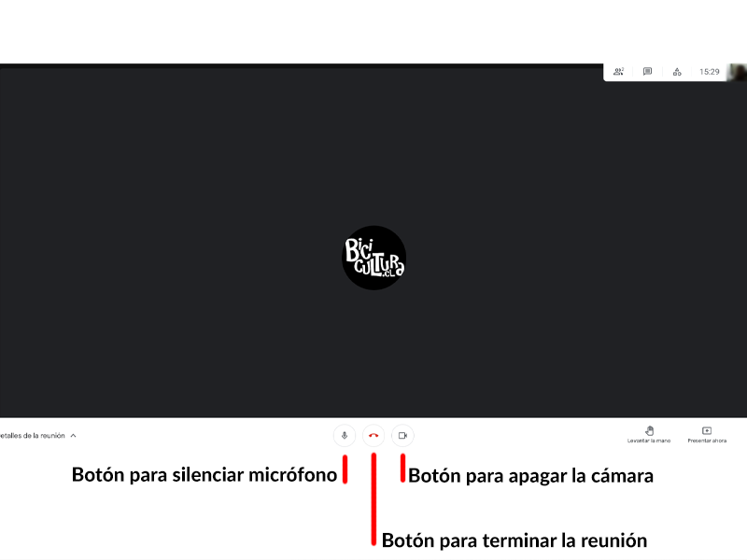Click the BiciCultura participant avatar

(x=374, y=258)
